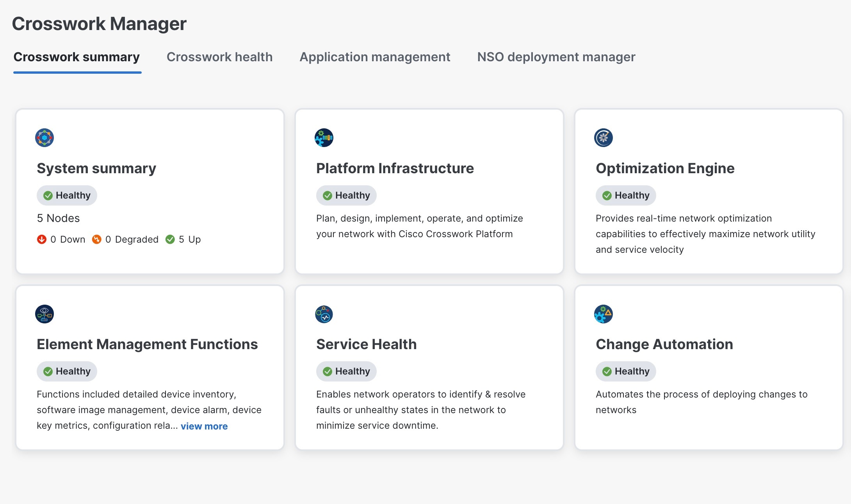This screenshot has height=504, width=851.
Task: Click the Platform Infrastructure gears icon
Action: pyautogui.click(x=324, y=138)
